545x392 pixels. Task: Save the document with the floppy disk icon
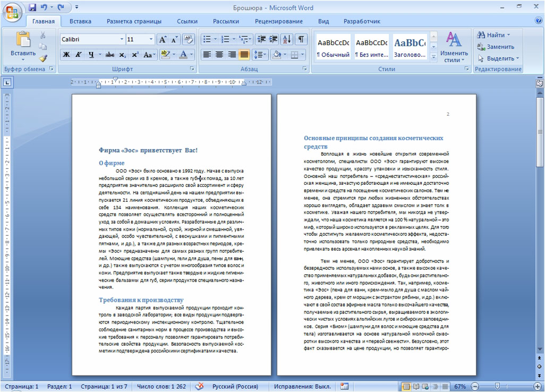(x=32, y=7)
